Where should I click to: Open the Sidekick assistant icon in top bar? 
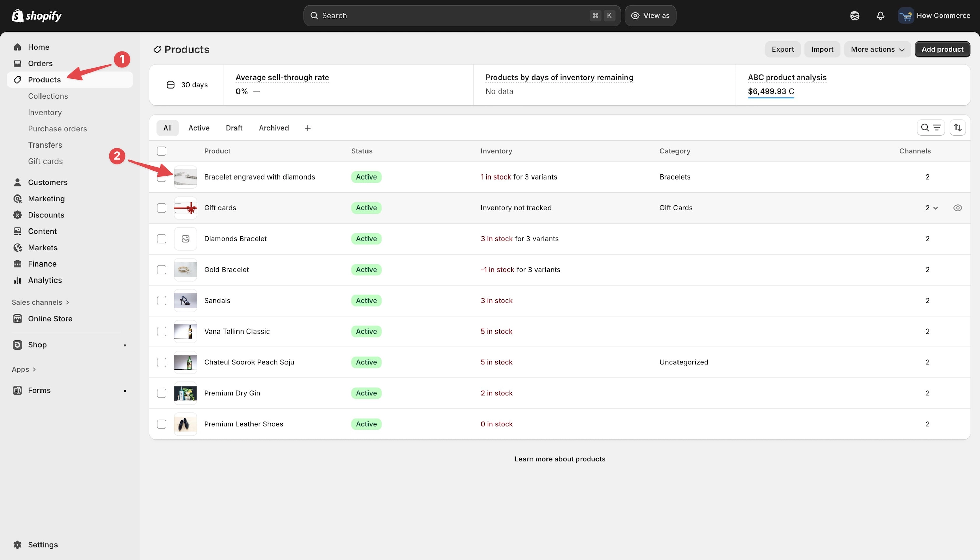coord(854,15)
